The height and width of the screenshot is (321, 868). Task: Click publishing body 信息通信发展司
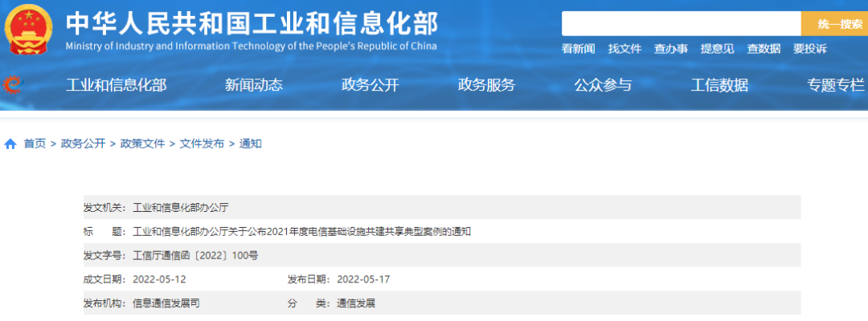(x=166, y=303)
